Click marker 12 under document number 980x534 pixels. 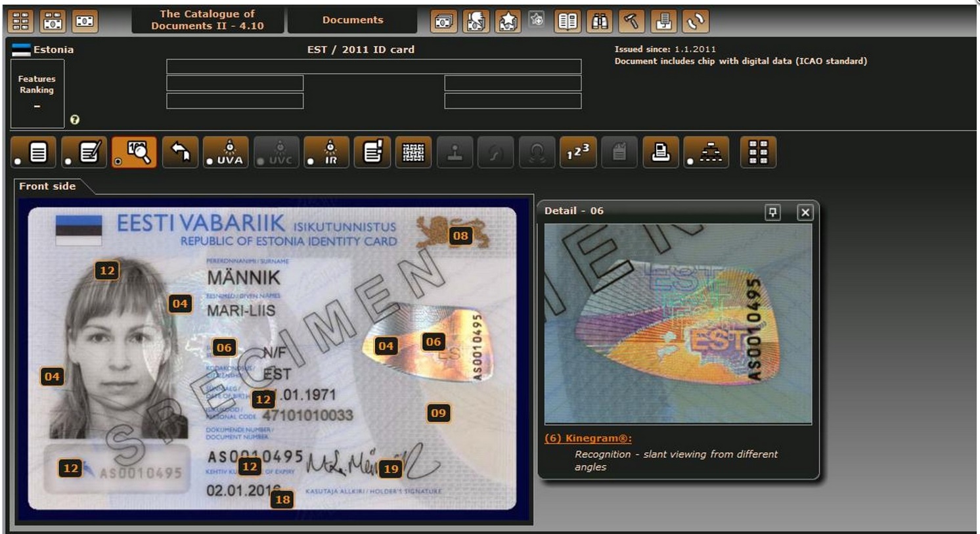tap(250, 466)
